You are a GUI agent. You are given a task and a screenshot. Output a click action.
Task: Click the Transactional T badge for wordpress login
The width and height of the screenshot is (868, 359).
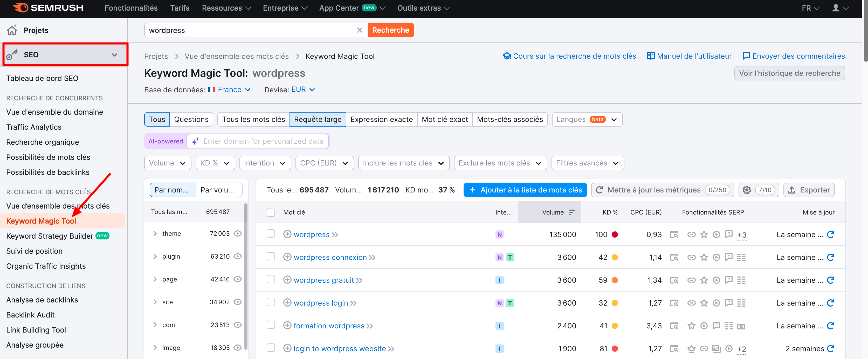[x=510, y=303]
